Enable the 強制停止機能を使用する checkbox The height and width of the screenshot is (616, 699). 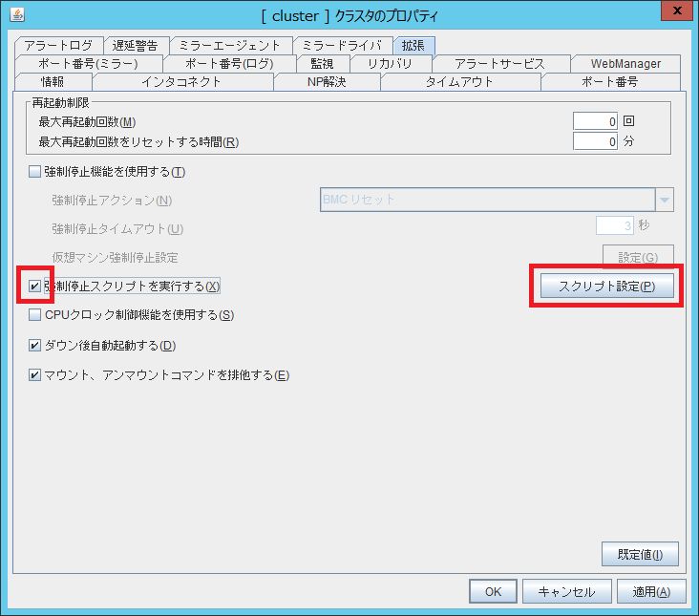click(x=35, y=172)
